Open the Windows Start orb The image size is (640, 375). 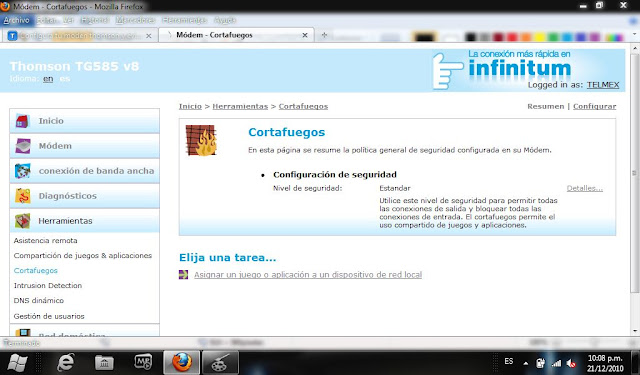pos(18,362)
